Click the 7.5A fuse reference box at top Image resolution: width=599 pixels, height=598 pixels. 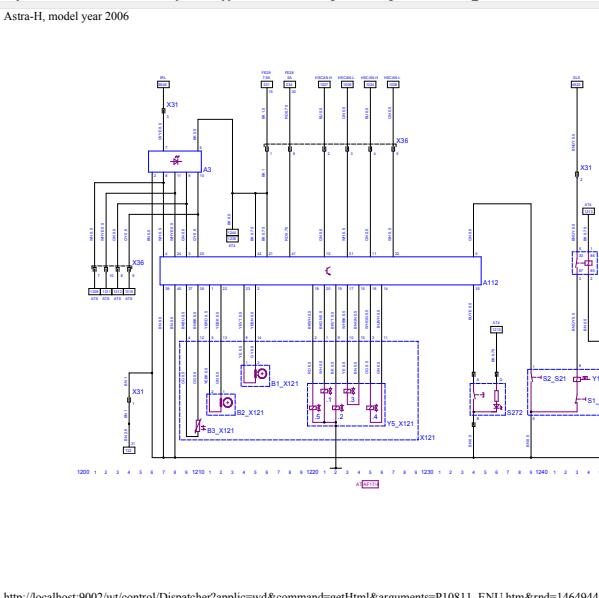point(267,84)
